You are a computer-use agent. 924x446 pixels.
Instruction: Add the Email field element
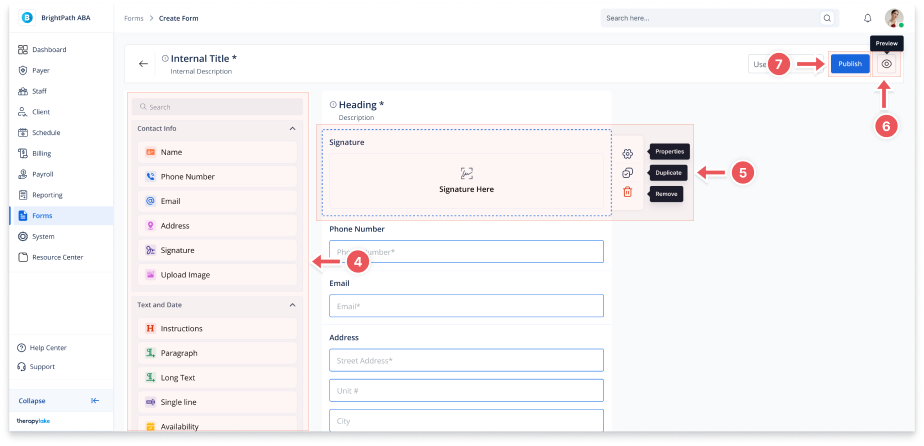tap(217, 201)
